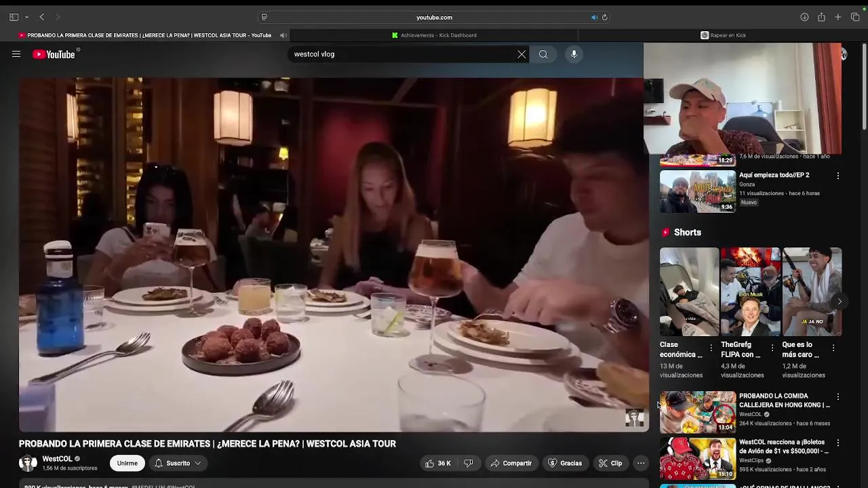This screenshot has width=868, height=488.
Task: Click the Unirme join button
Action: tap(127, 463)
